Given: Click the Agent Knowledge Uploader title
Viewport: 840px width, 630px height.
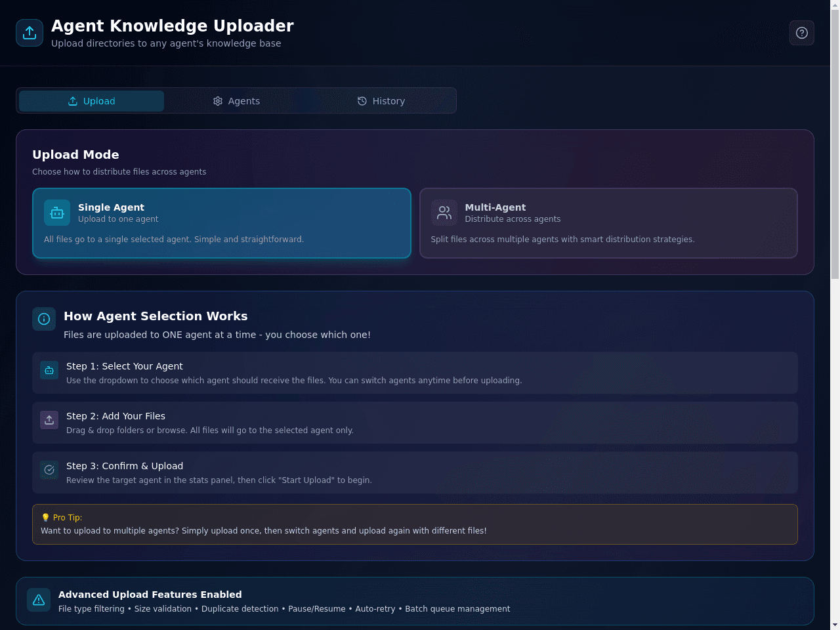Looking at the screenshot, I should (173, 26).
